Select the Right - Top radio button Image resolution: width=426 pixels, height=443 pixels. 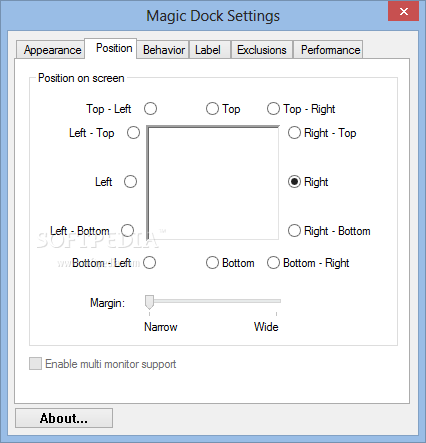294,133
